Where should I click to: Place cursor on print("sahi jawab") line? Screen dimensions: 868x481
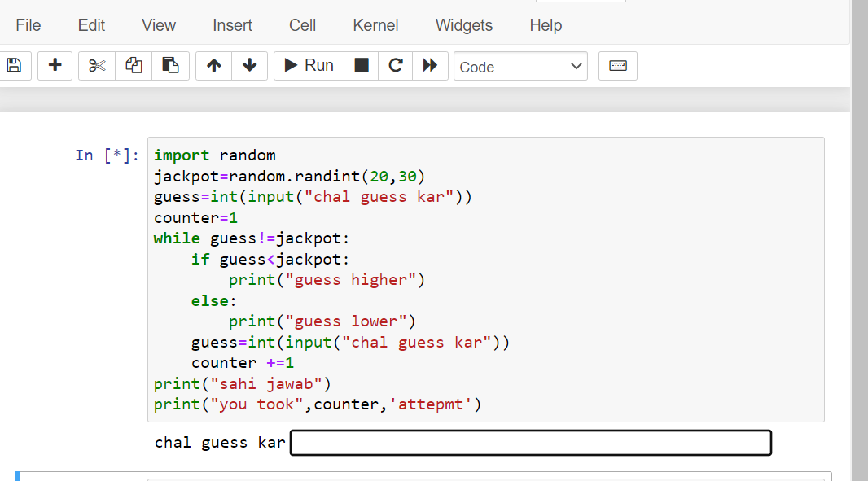tap(242, 384)
